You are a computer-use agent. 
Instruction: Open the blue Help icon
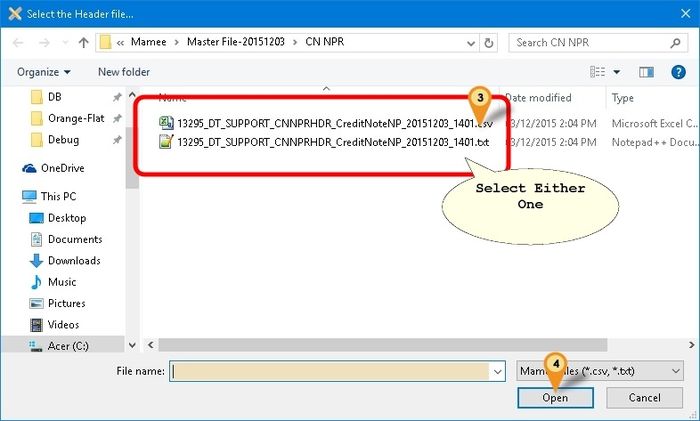678,72
